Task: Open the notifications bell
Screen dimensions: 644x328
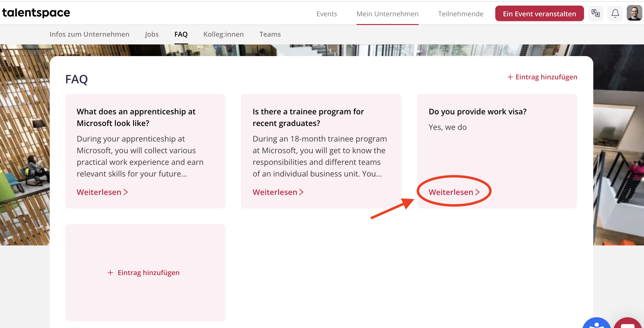Action: (x=615, y=13)
